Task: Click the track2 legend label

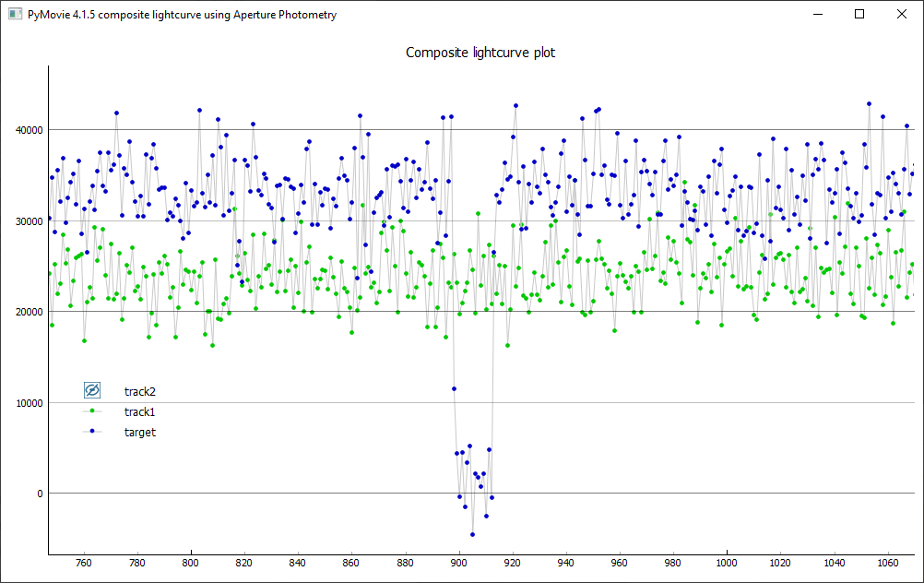Action: (140, 391)
